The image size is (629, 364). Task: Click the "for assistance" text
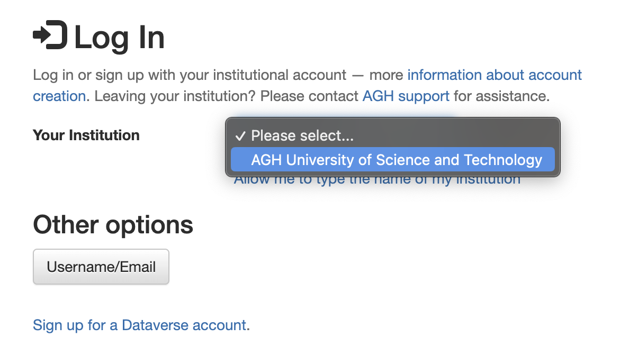pos(501,96)
